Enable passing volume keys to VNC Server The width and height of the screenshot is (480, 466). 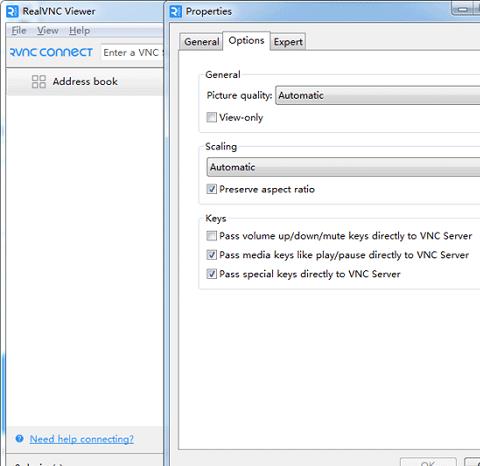point(211,236)
